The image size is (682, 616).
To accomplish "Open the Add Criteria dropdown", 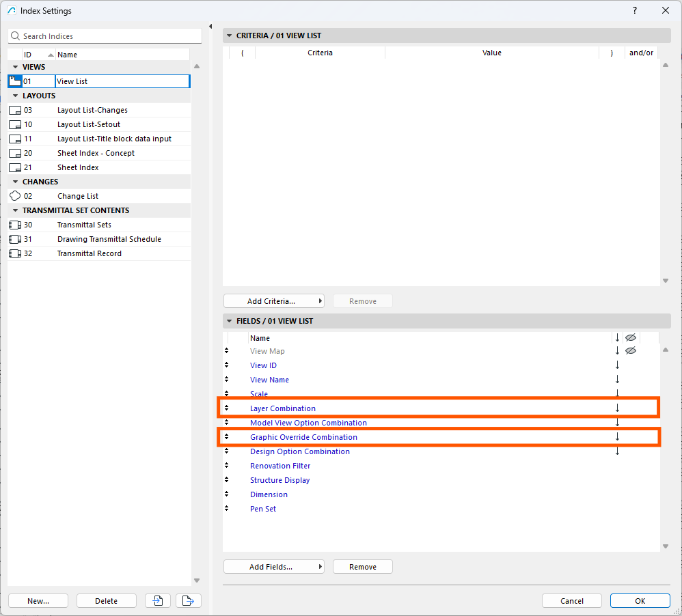I will tap(274, 300).
